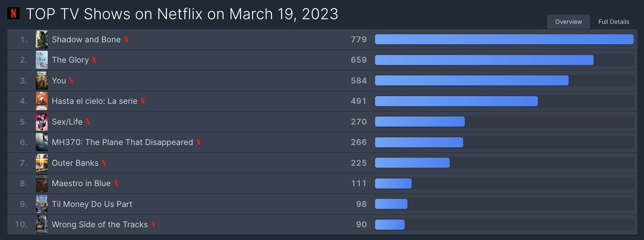Image resolution: width=644 pixels, height=240 pixels.
Task: Click the Netflix N icon next to The Glory
Action: pos(94,60)
